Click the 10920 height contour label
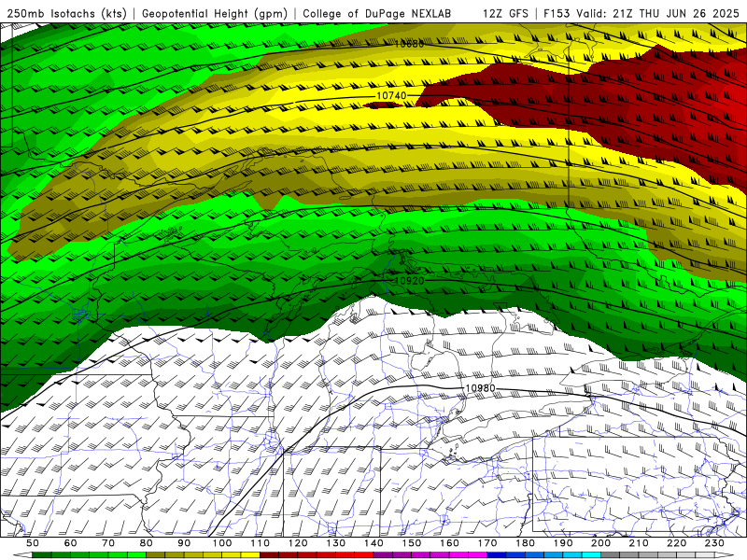 point(410,281)
